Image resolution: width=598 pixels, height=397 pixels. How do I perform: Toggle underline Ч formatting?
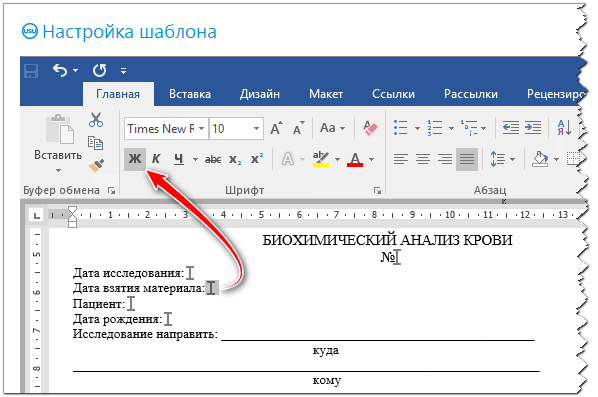[x=178, y=159]
